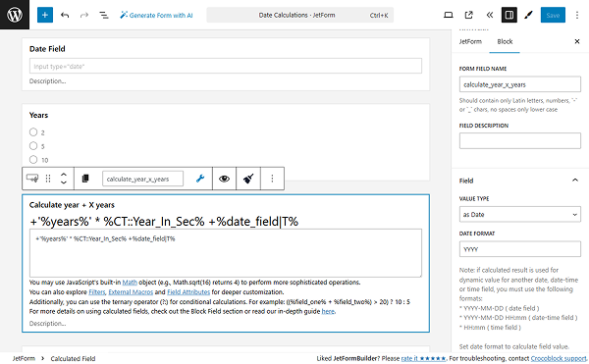Click the copy field name icon
Viewport: 589px width, 364px height.
point(85,179)
